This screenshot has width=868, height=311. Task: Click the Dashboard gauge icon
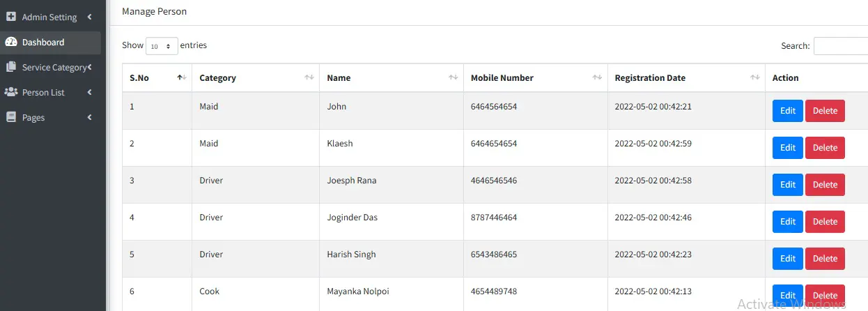tap(11, 42)
